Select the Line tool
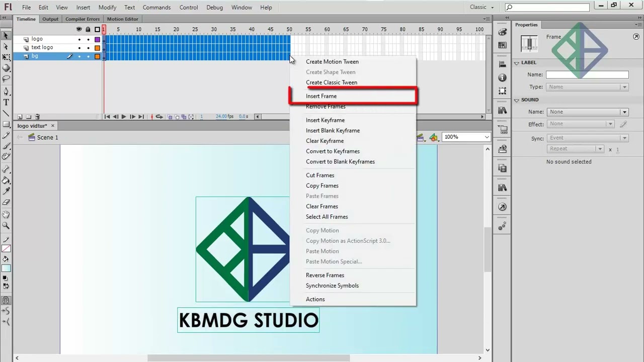 coord(6,113)
